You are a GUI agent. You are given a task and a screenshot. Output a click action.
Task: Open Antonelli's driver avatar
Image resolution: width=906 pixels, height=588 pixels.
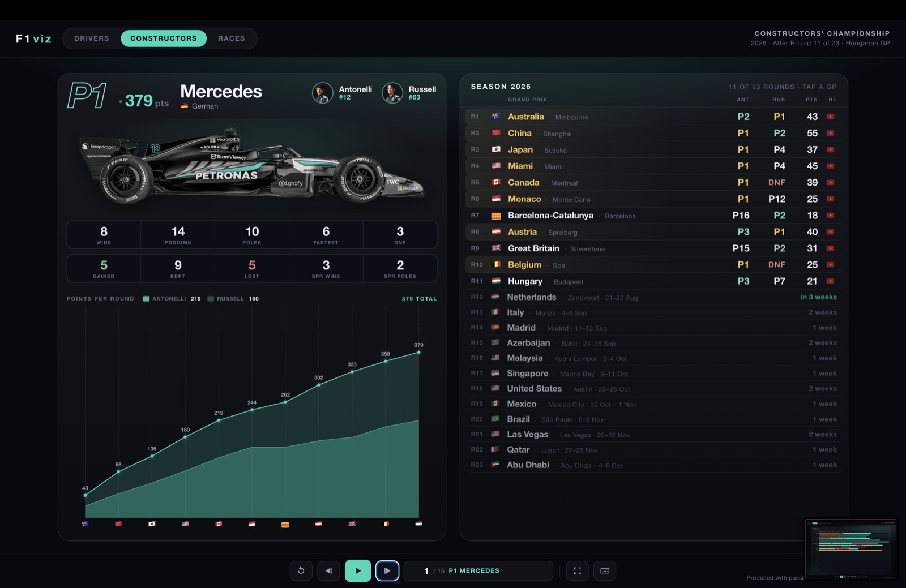pos(323,93)
